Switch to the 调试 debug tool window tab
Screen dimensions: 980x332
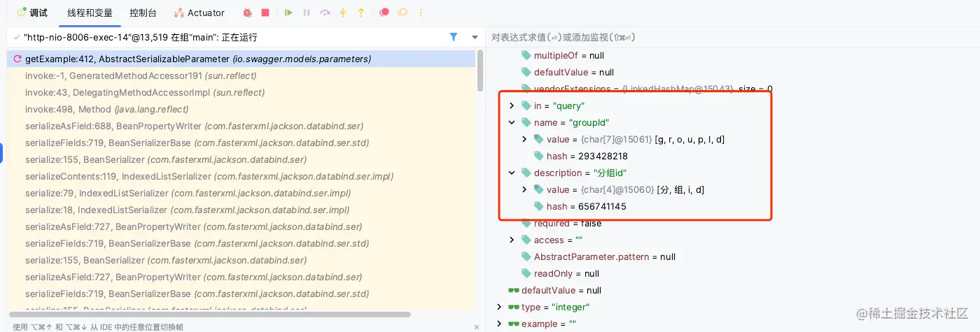pos(32,13)
